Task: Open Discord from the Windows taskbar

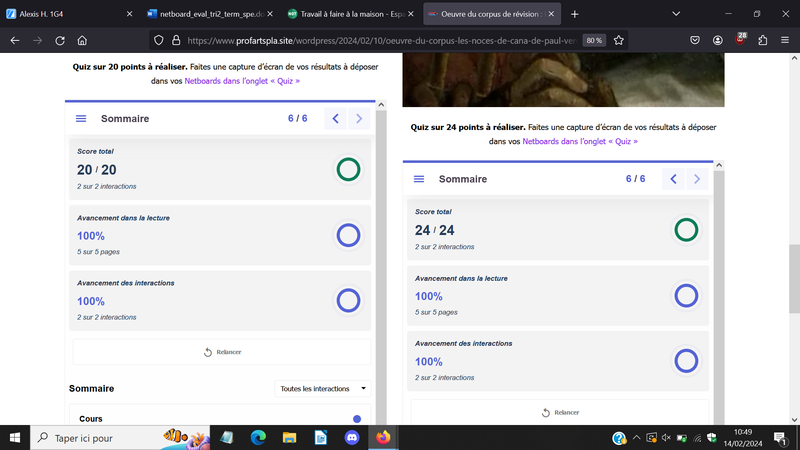Action: [x=351, y=437]
